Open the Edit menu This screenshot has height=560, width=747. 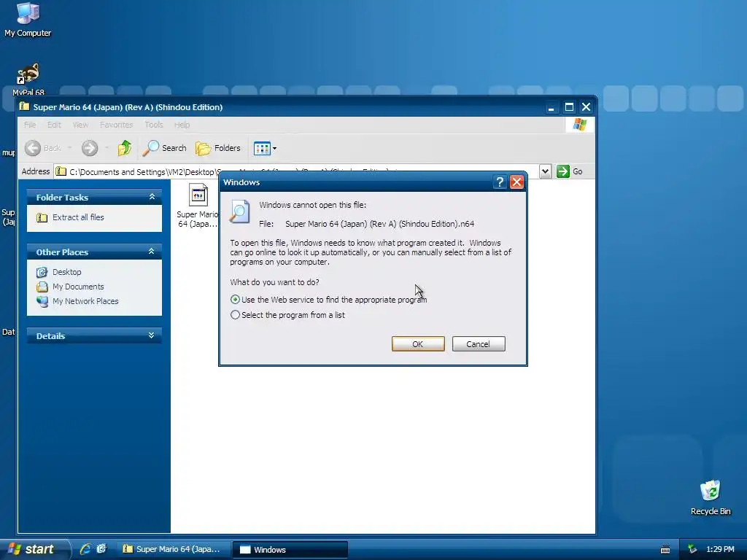tap(54, 125)
